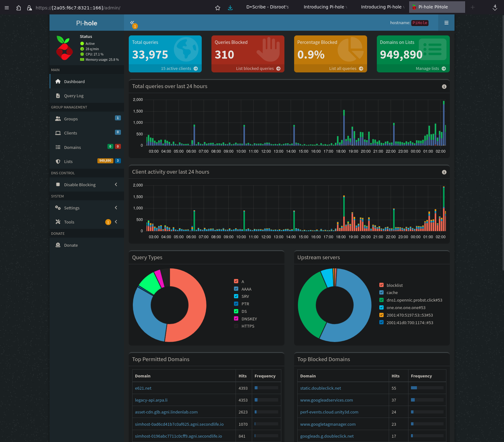Toggle the dns1.opennic.probst.click#53 checkbox

click(x=382, y=300)
